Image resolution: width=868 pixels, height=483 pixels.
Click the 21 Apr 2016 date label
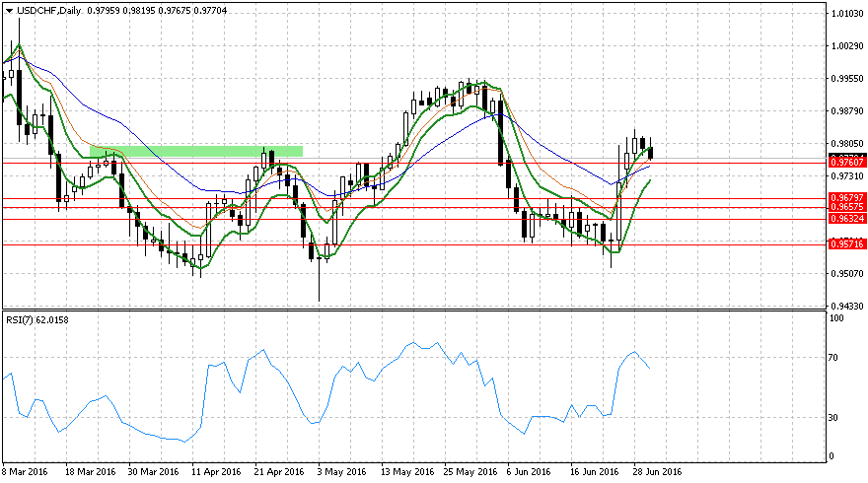279,472
